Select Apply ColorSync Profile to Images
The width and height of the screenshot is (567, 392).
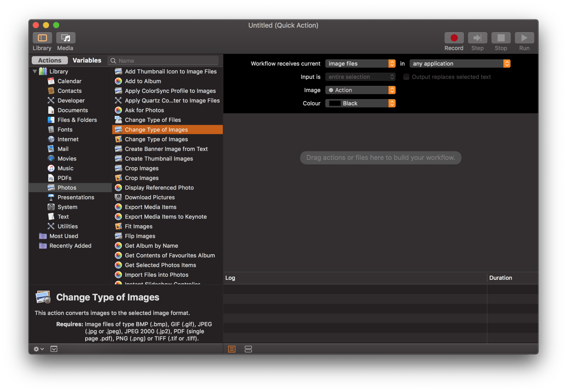click(167, 91)
